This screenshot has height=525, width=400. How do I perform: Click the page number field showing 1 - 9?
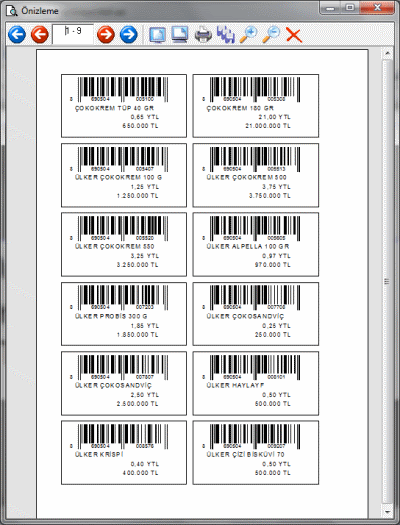tap(73, 34)
